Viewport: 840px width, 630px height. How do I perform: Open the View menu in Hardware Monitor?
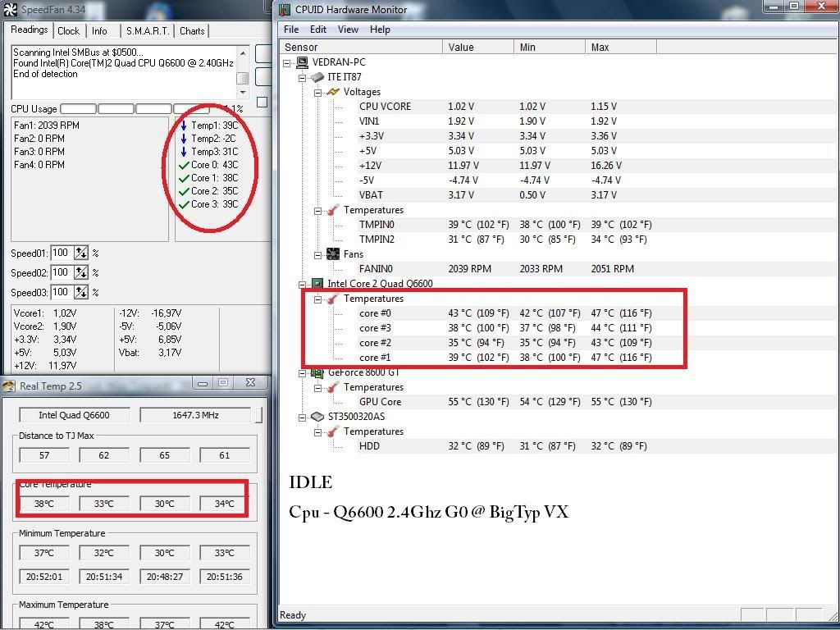pos(348,30)
